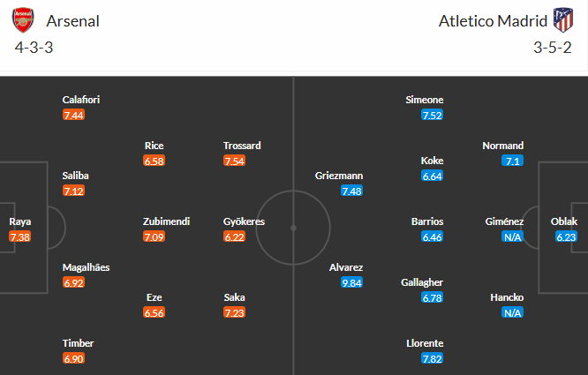Click player name Magalhães
This screenshot has width=588, height=375.
(86, 267)
